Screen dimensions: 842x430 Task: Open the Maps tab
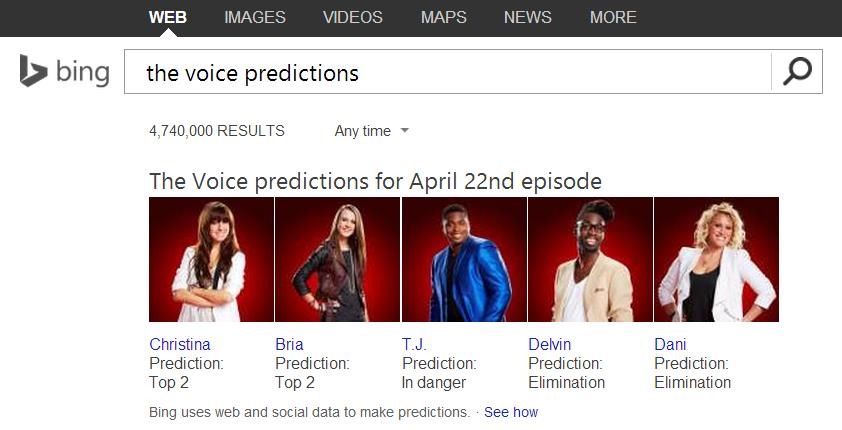point(444,17)
